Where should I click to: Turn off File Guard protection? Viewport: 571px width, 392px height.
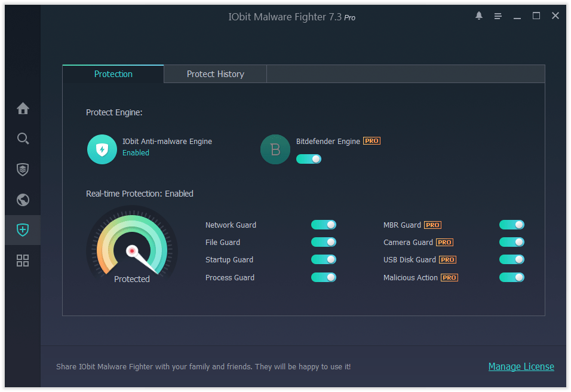click(323, 242)
